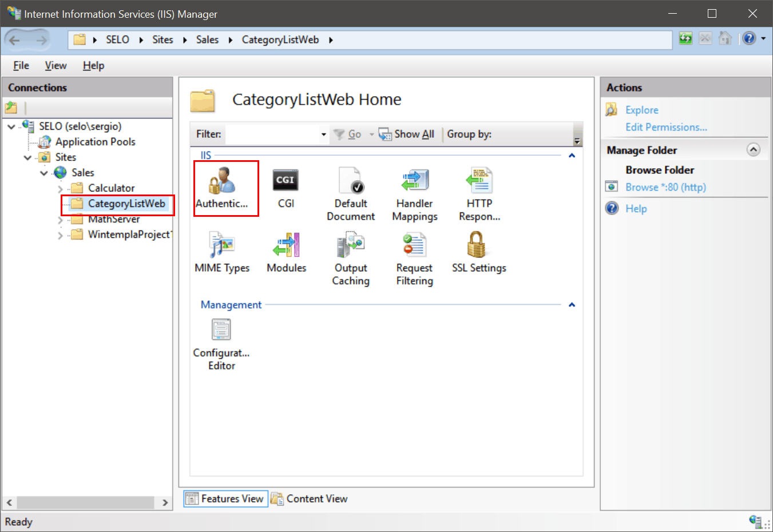Viewport: 773px width, 532px height.
Task: Open HTTP Response Headers feature
Action: pyautogui.click(x=479, y=194)
